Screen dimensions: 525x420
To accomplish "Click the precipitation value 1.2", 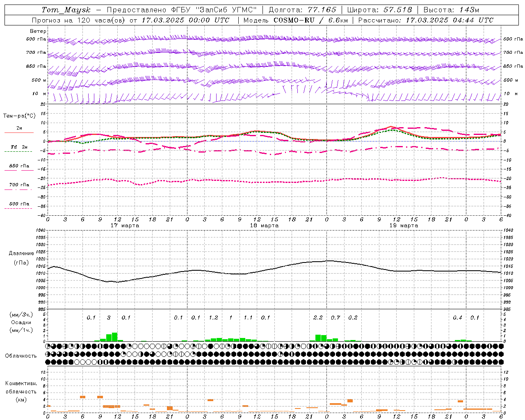I will point(213,317).
